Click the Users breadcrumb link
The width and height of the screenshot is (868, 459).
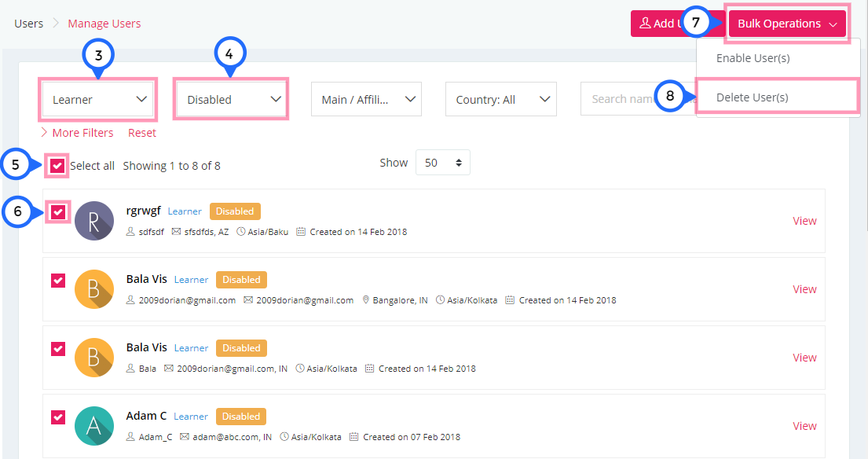point(29,24)
